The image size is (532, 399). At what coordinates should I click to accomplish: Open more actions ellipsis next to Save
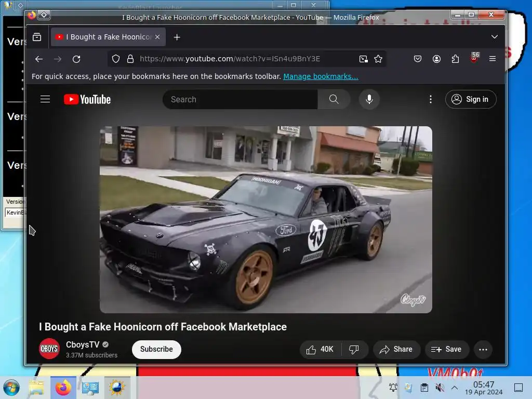[x=483, y=350]
